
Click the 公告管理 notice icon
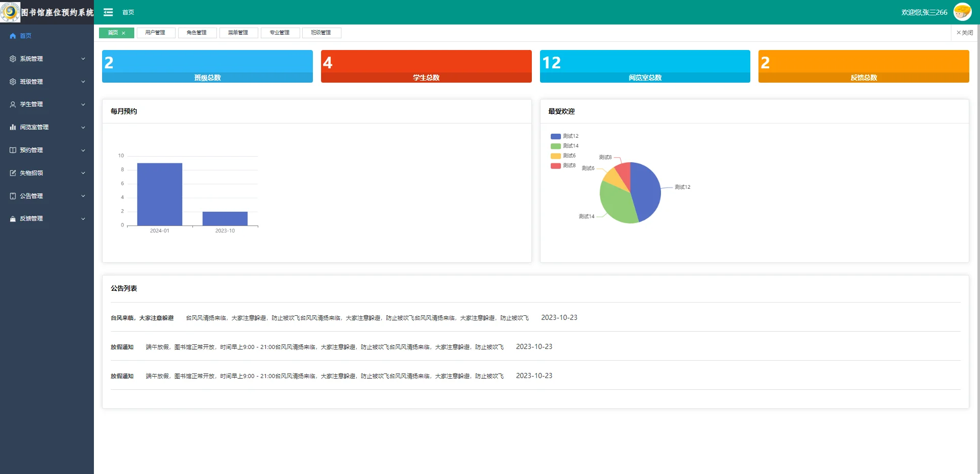coord(13,196)
